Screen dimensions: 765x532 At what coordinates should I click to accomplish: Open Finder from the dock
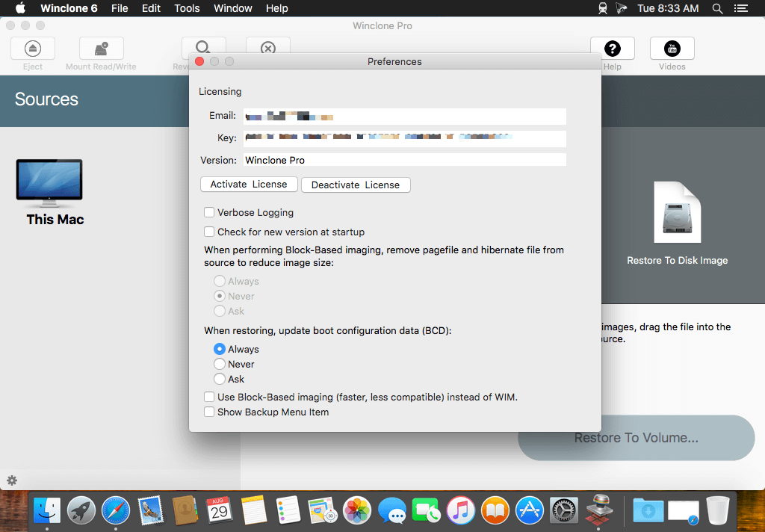tap(47, 510)
